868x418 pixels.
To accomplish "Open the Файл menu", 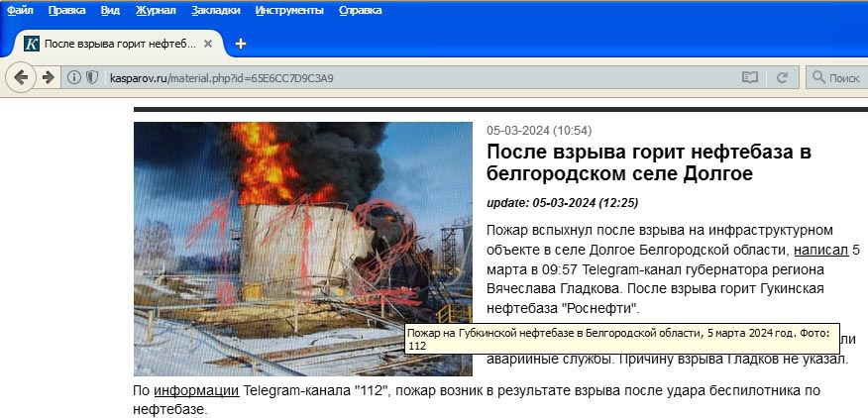I will (20, 10).
